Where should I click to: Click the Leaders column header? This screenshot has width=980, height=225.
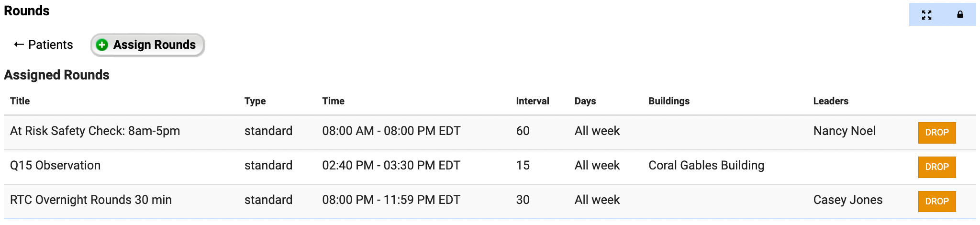pyautogui.click(x=830, y=101)
